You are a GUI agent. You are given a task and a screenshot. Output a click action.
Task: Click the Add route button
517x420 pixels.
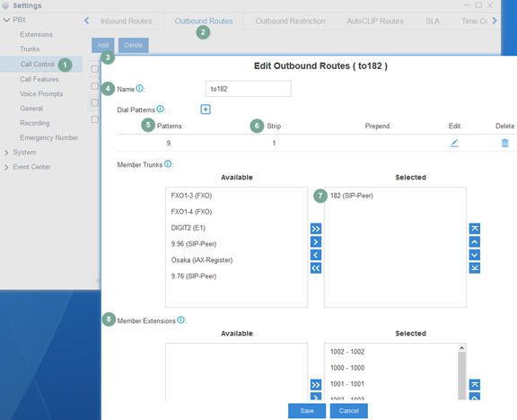click(x=103, y=45)
